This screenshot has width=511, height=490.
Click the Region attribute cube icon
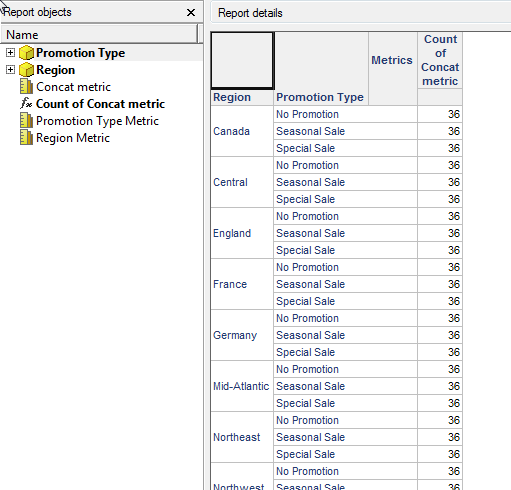(x=26, y=70)
